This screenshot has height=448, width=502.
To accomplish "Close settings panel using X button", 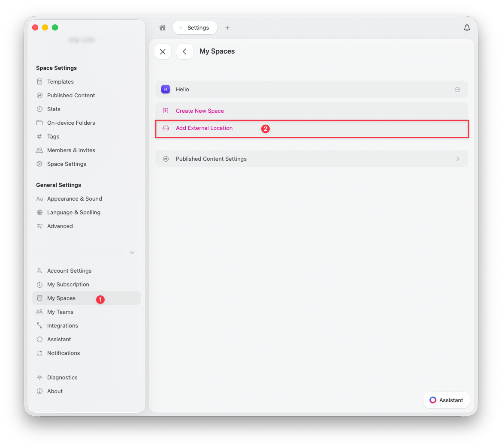I will 163,51.
